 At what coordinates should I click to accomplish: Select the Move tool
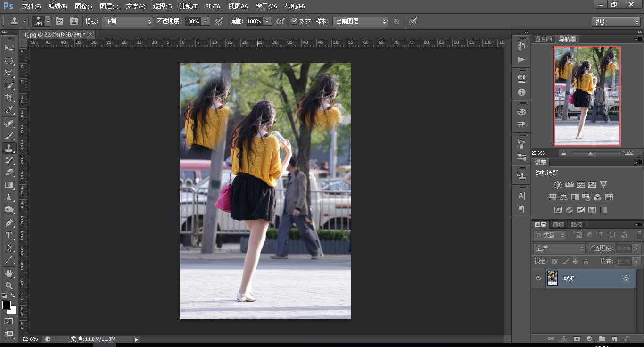click(9, 49)
